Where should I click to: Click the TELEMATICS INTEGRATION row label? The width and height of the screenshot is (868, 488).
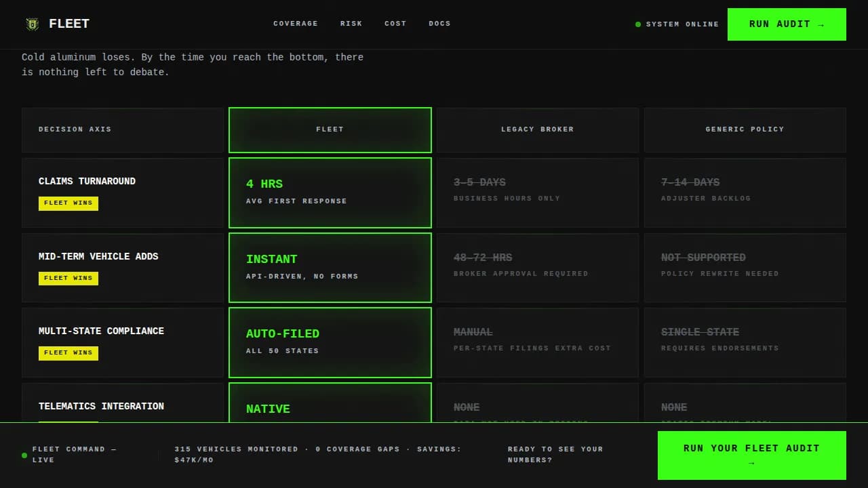pyautogui.click(x=101, y=406)
